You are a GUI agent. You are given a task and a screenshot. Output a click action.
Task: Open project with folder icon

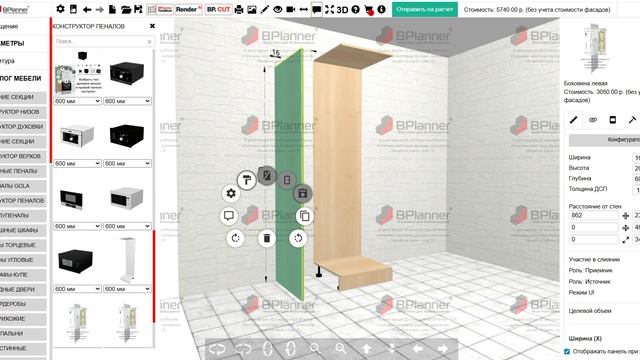[x=126, y=9]
